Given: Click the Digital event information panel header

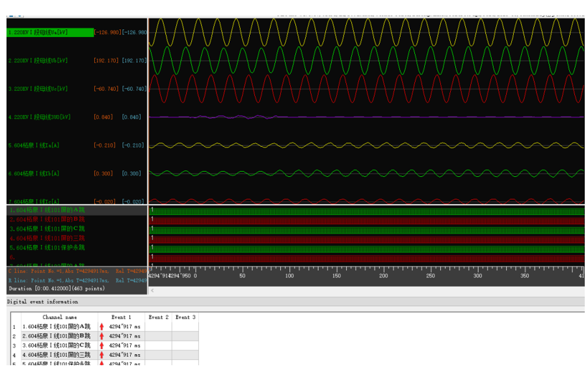Looking at the screenshot, I should [x=295, y=302].
